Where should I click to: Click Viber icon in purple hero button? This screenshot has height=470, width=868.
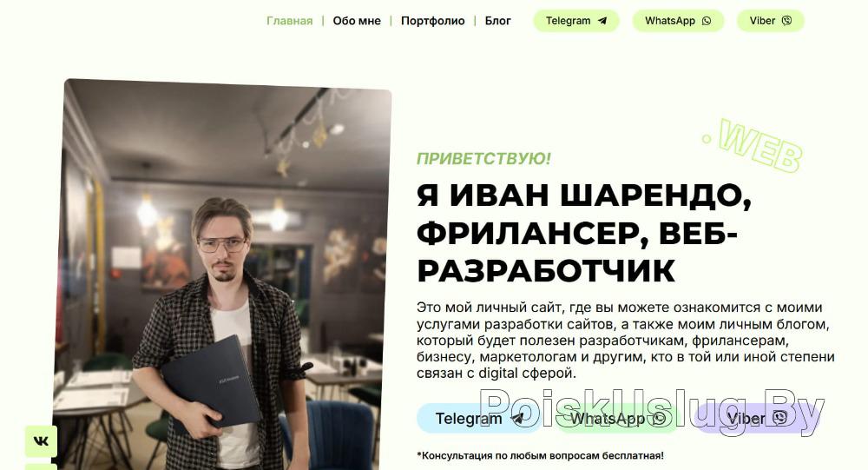(x=780, y=417)
